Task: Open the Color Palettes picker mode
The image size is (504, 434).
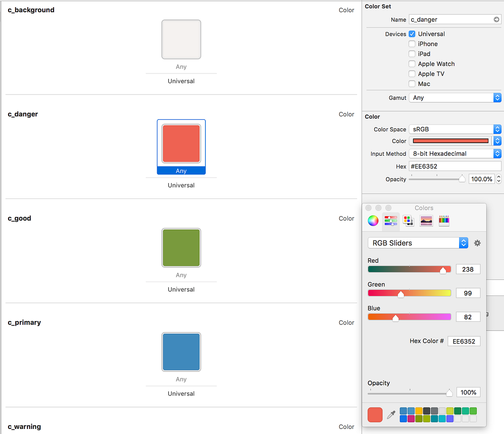Action: pyautogui.click(x=408, y=220)
